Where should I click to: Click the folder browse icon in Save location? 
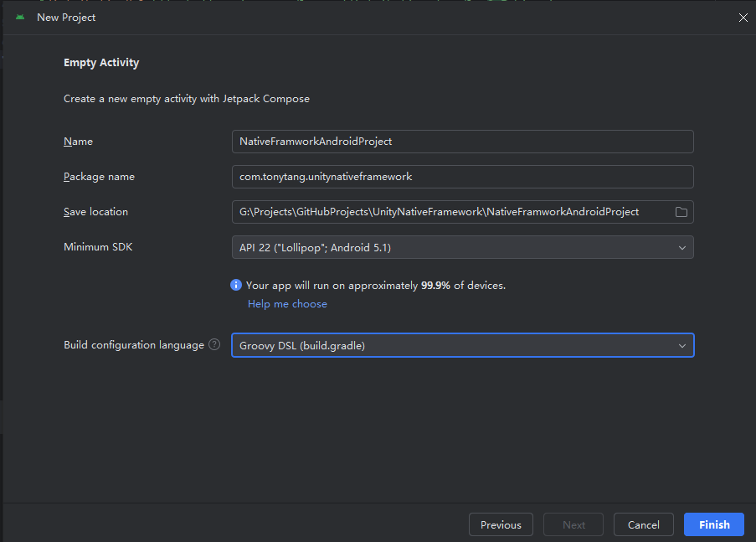pos(681,212)
